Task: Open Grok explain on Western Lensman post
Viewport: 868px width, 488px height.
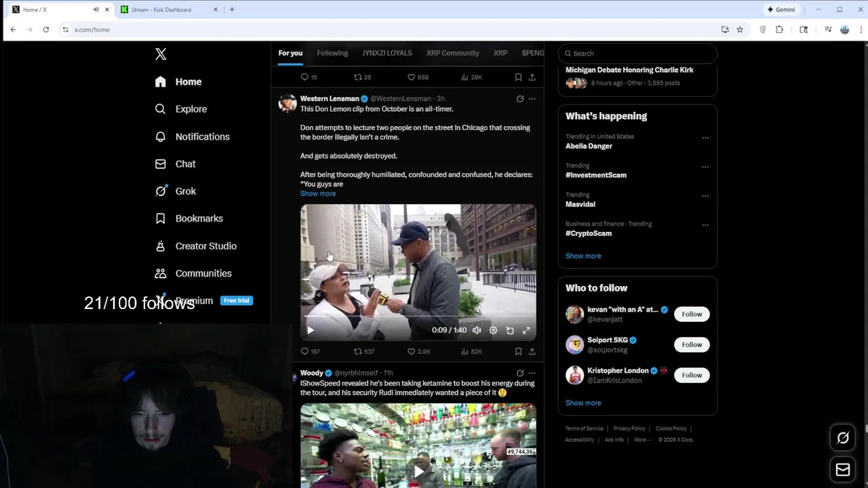Action: (520, 99)
